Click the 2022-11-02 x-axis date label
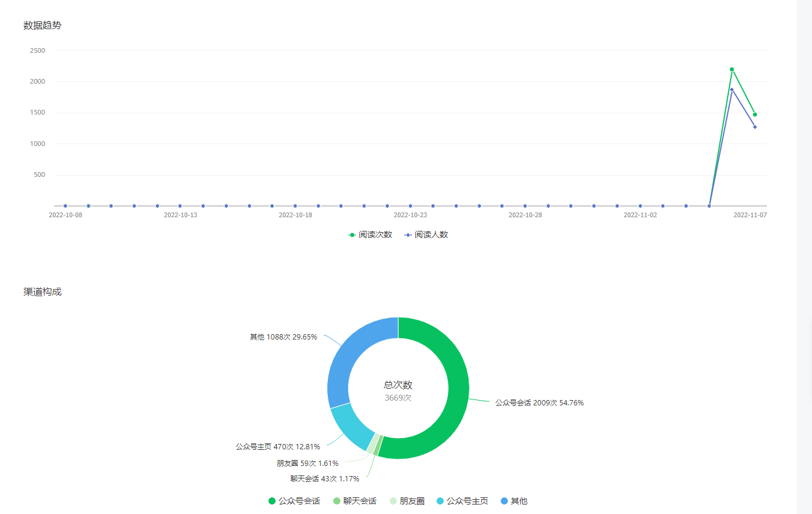812x514 pixels. pos(640,215)
